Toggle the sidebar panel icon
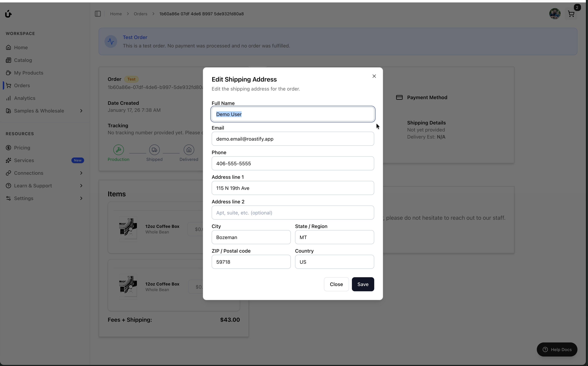 pos(98,14)
